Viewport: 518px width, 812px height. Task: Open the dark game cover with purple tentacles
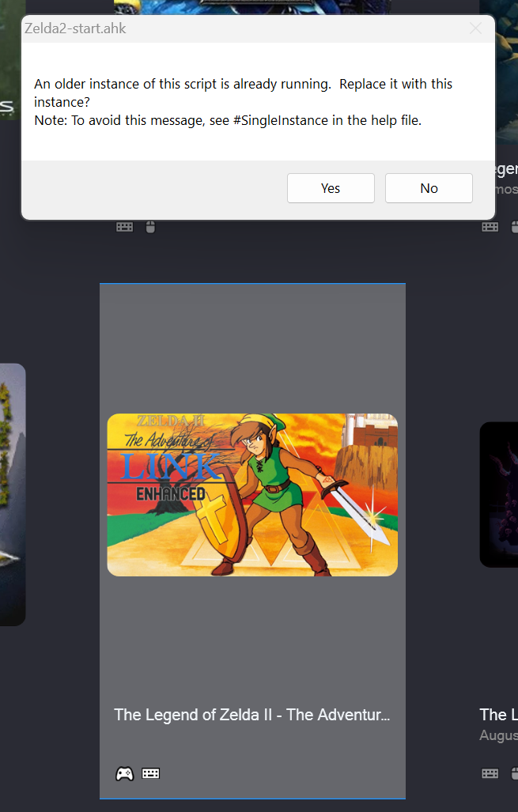(499, 495)
